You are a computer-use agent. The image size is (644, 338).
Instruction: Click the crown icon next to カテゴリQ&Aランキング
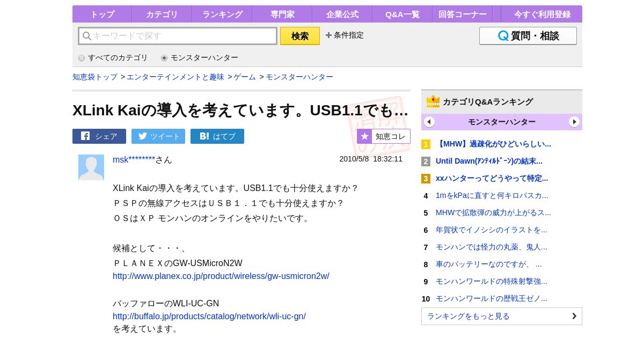point(433,101)
